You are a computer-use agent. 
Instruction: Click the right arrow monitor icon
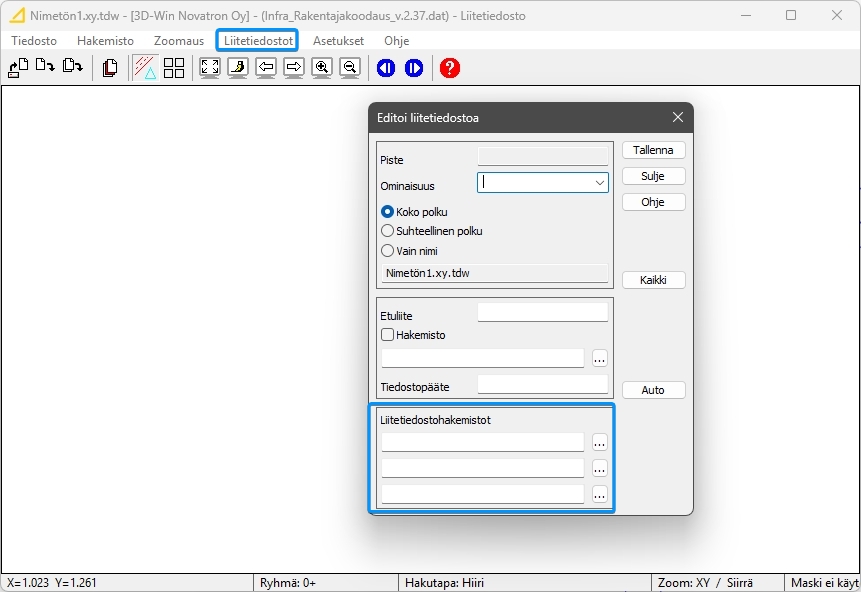[x=294, y=68]
